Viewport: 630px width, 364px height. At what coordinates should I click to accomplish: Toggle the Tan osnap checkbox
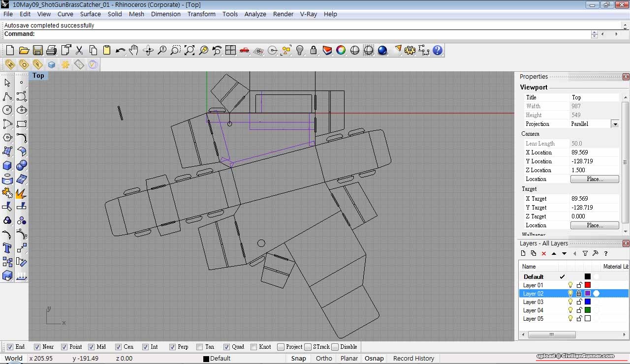199,347
